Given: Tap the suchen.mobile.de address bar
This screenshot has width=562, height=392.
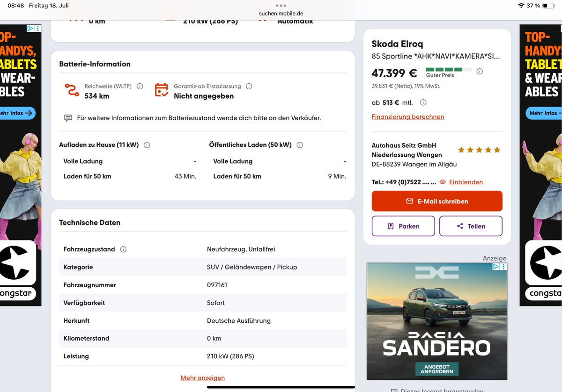Looking at the screenshot, I should [281, 14].
